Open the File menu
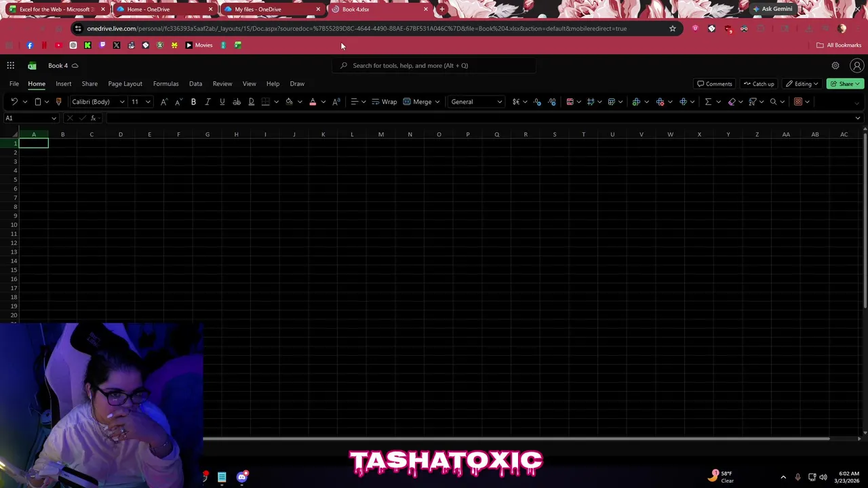Screen dimensions: 868x488 (14, 84)
